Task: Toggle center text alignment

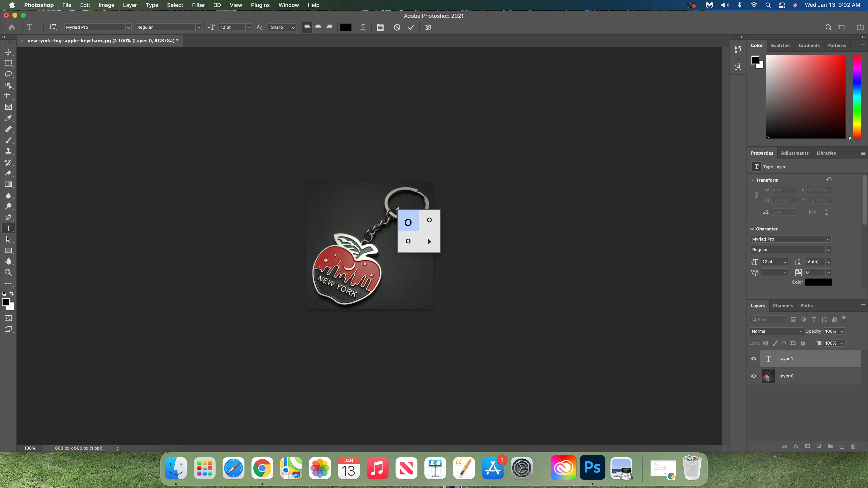Action: coord(318,27)
